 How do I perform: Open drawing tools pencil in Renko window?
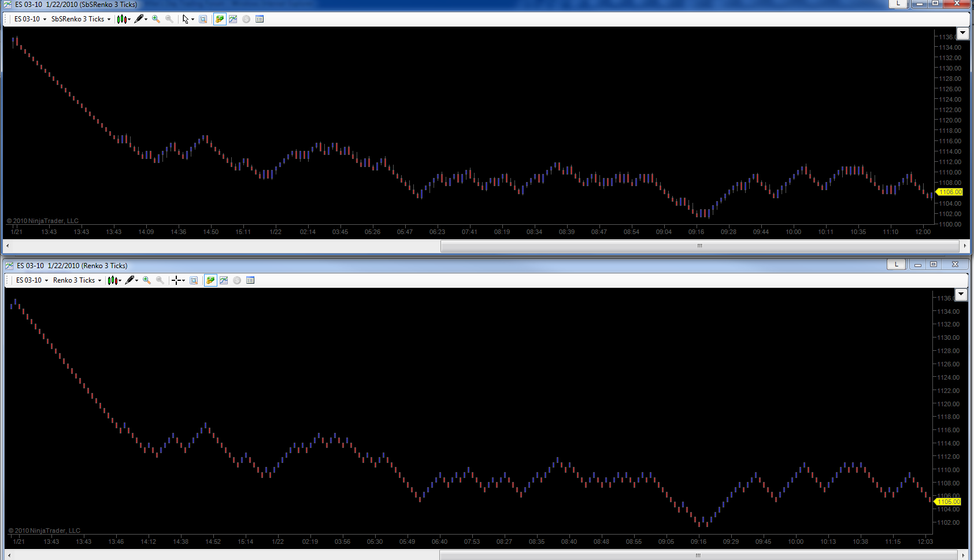(x=129, y=280)
